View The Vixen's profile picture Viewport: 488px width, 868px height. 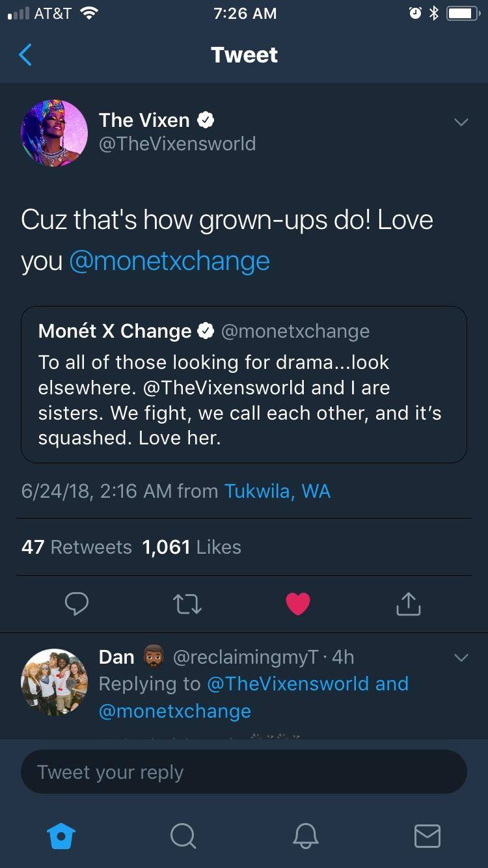pos(55,133)
